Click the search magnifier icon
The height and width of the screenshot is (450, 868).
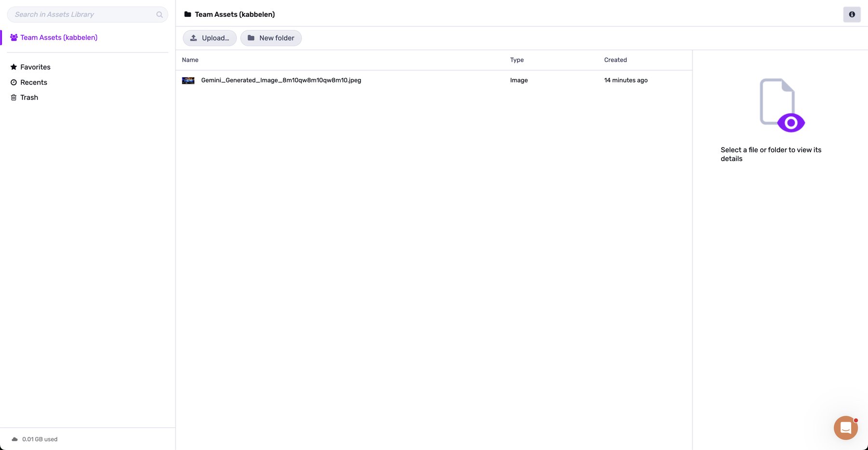point(160,14)
